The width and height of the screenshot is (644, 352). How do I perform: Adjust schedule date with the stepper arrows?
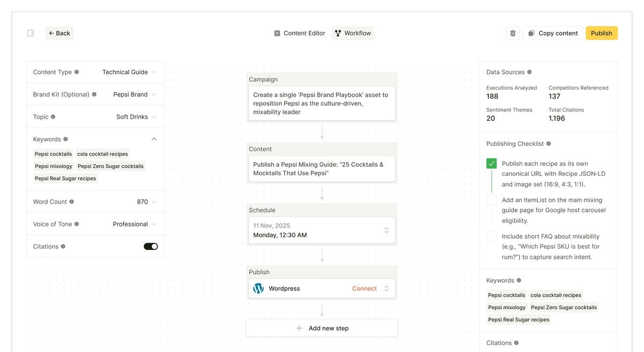click(386, 230)
